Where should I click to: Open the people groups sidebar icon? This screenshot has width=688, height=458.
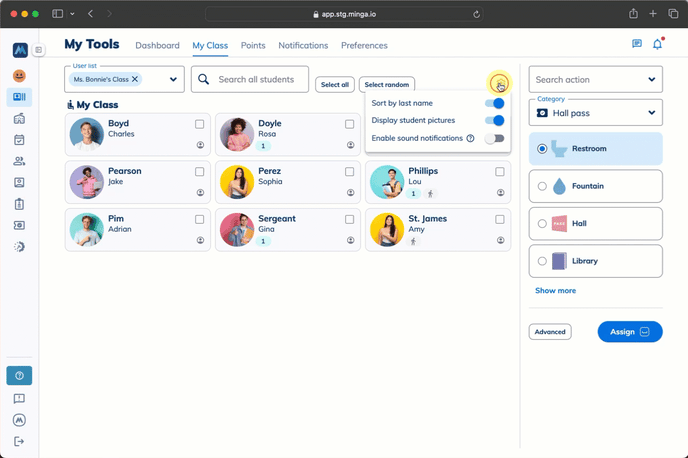click(x=19, y=161)
